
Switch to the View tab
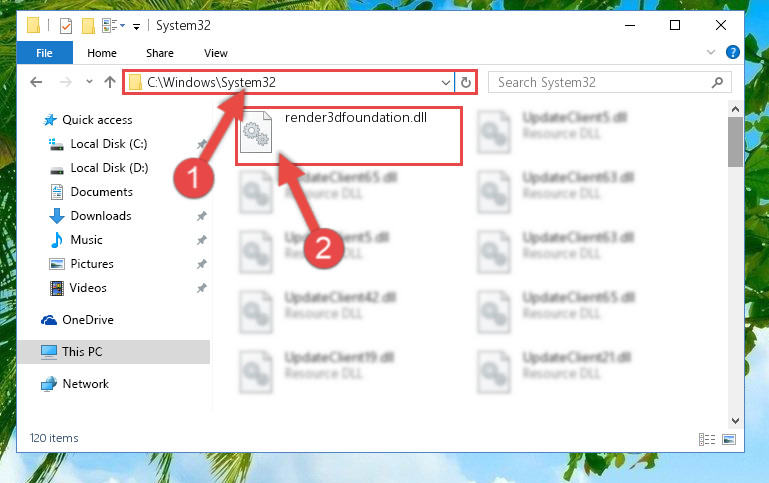point(216,53)
